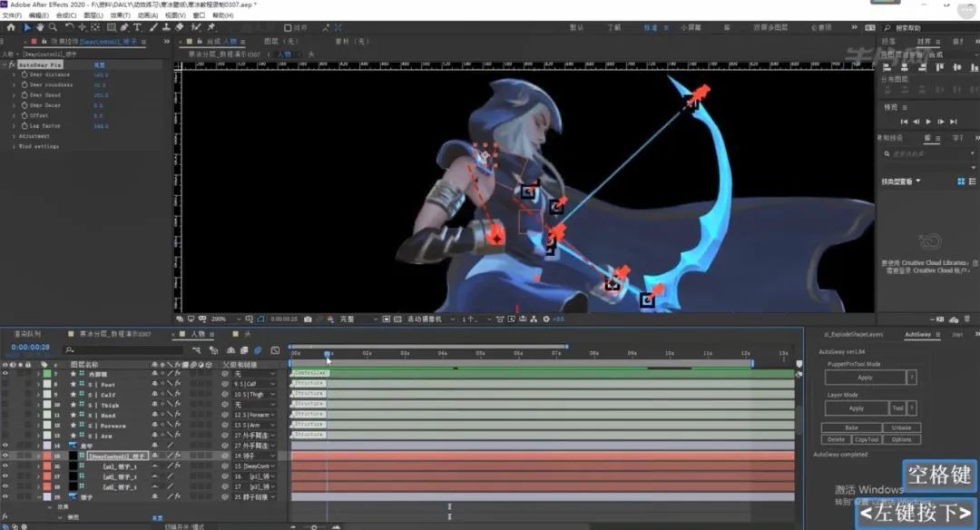The image size is (980, 530).
Task: Select the Zoom magnifier tool
Action: (53, 27)
